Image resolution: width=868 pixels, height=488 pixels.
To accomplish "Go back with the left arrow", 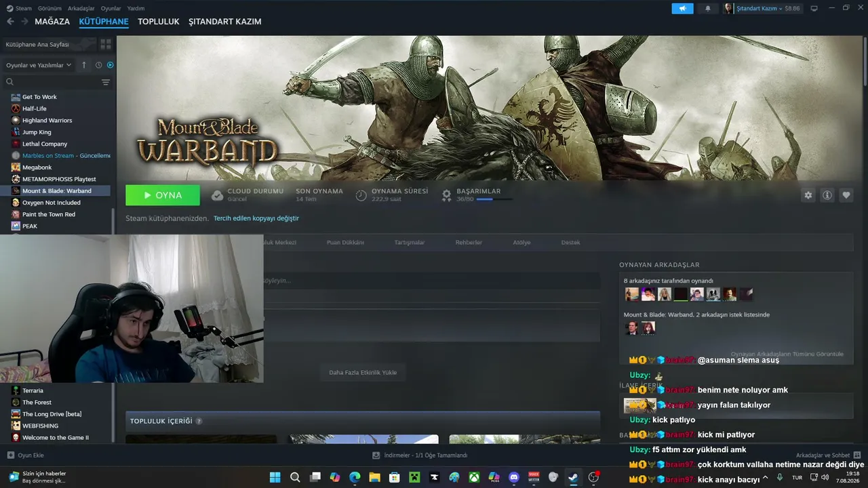I will (10, 22).
